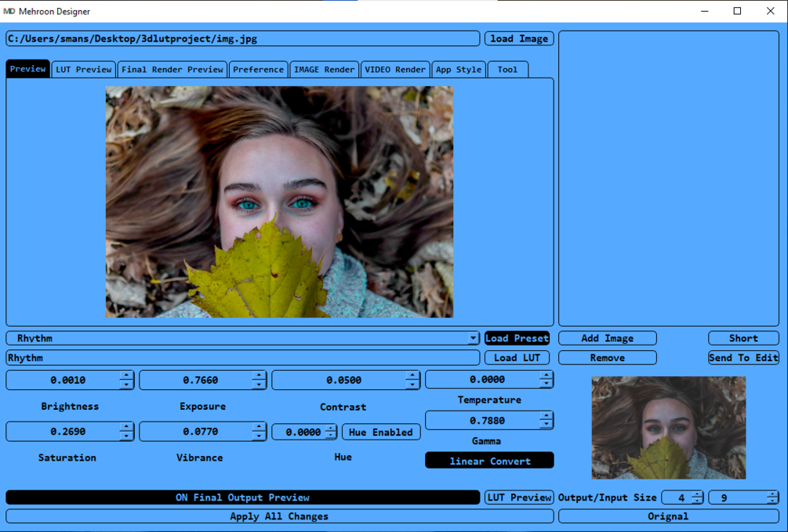
Task: Open the IMAGE Render tab
Action: [x=324, y=69]
